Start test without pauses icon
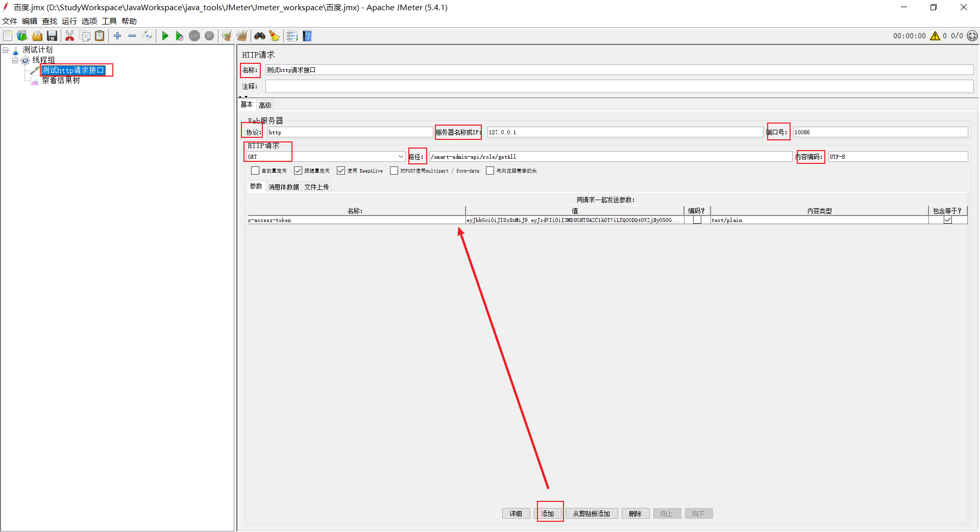 point(180,36)
